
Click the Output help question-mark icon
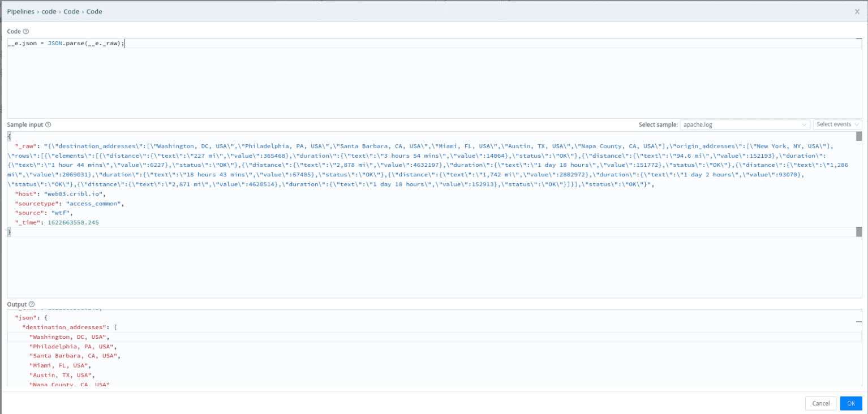click(x=32, y=304)
